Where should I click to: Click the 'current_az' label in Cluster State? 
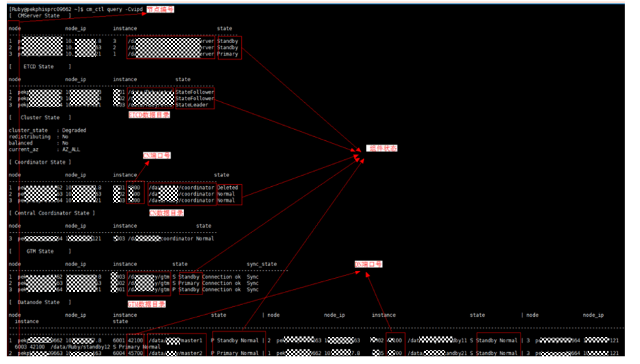(x=24, y=149)
